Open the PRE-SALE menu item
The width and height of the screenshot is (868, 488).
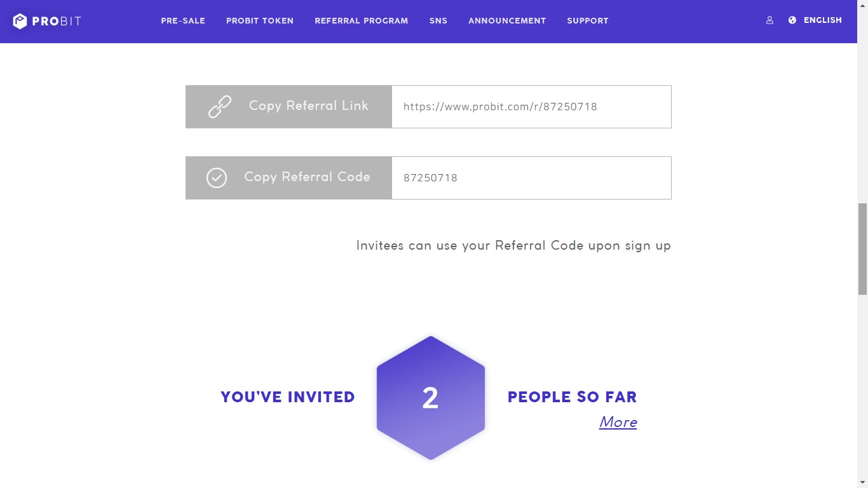pos(183,21)
